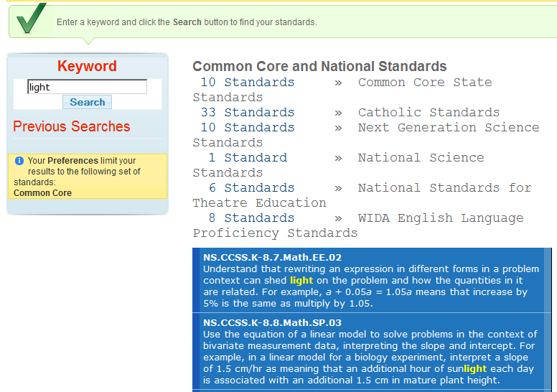Click the '6 Standards' count text

tap(251, 188)
